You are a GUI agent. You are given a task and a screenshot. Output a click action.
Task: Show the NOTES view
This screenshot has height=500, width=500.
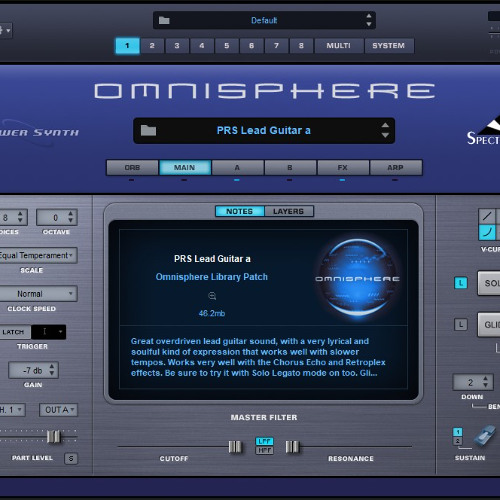(240, 211)
